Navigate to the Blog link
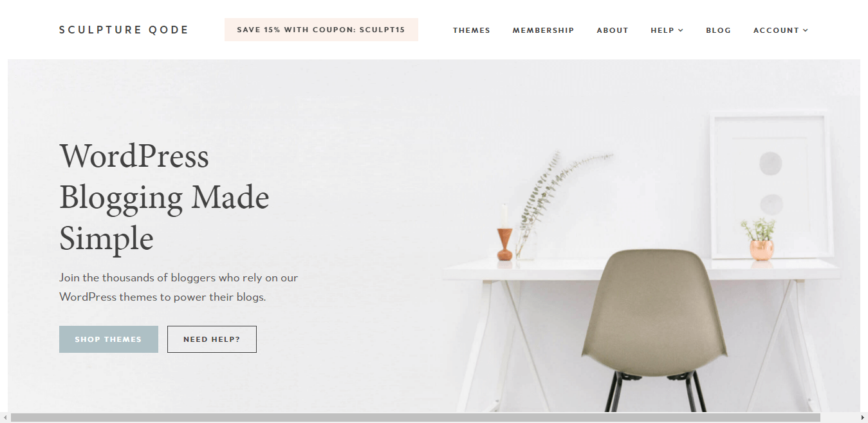The image size is (868, 423). 718,30
